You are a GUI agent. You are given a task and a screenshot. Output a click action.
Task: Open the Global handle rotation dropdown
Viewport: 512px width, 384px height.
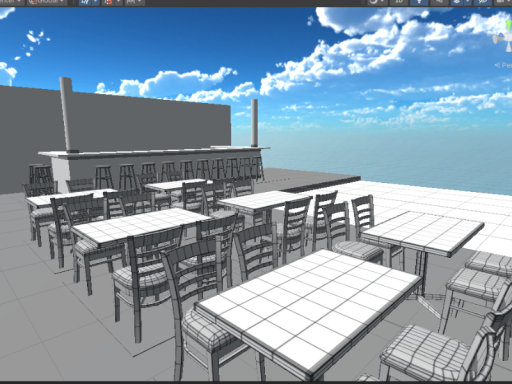pyautogui.click(x=47, y=2)
